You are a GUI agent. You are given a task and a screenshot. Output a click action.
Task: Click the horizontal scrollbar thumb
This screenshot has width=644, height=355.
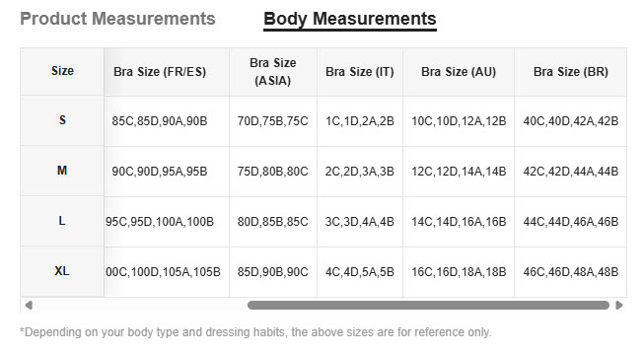[x=428, y=306]
